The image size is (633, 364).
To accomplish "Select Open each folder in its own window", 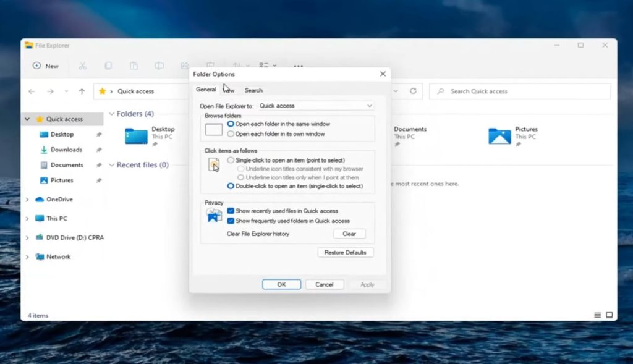I will [x=231, y=133].
